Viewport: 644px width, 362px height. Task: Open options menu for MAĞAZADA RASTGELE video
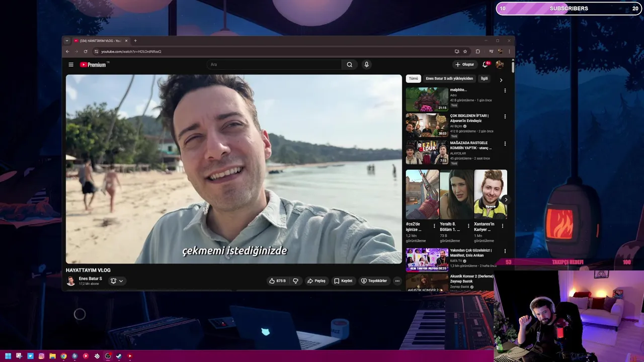pyautogui.click(x=505, y=144)
